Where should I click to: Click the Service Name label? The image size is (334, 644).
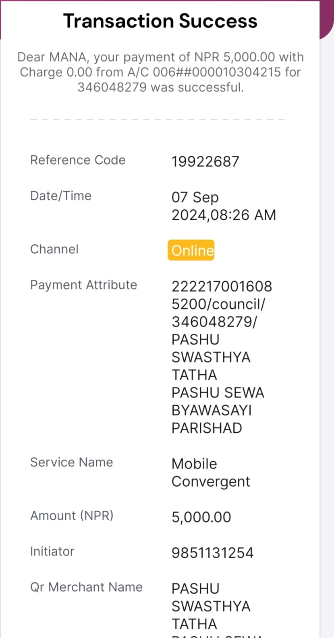tap(71, 462)
